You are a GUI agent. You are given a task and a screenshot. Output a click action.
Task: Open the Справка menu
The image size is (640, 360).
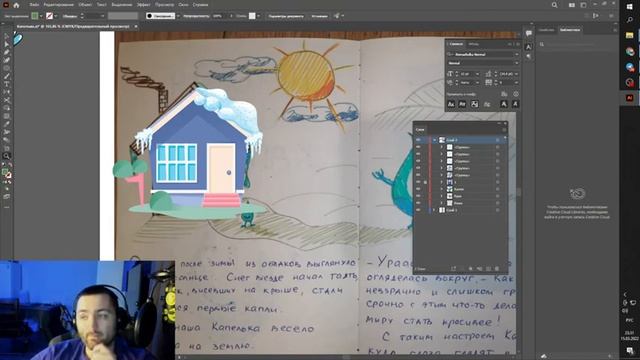[200, 5]
